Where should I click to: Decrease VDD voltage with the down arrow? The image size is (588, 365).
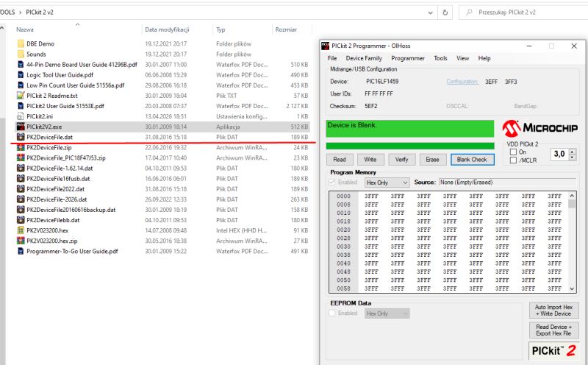point(572,157)
